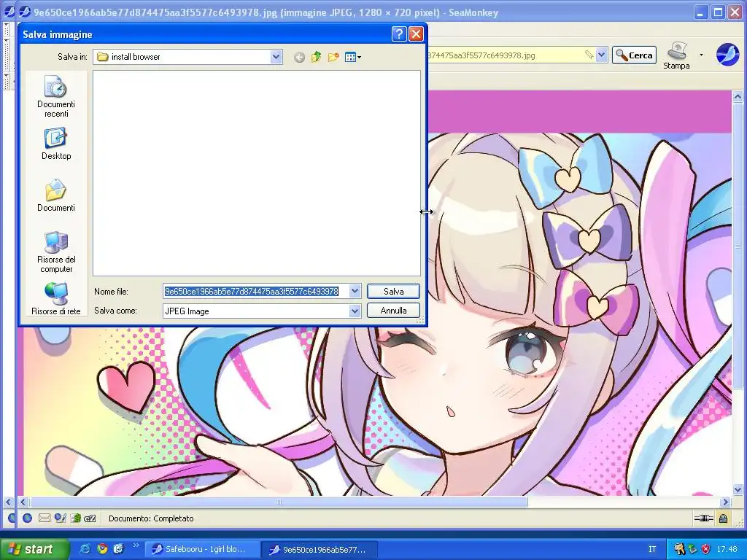Open the ChatZilla cZ icon
The height and width of the screenshot is (560, 747).
click(90, 518)
